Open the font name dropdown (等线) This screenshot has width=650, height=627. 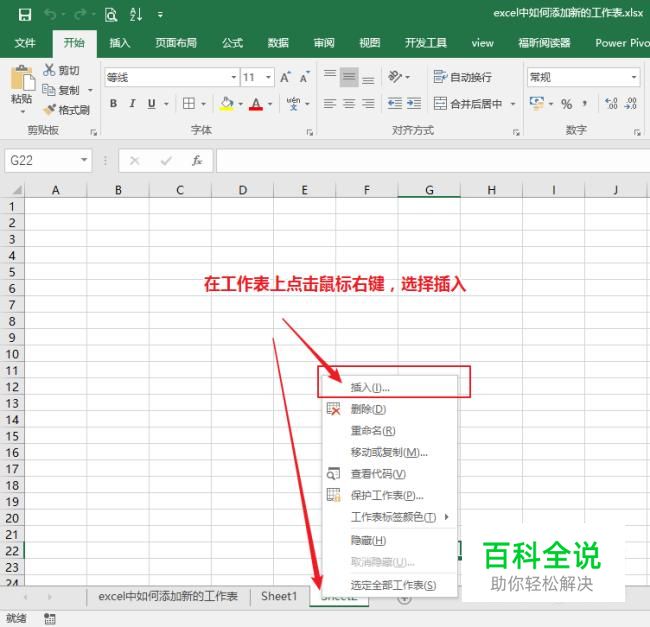(234, 77)
